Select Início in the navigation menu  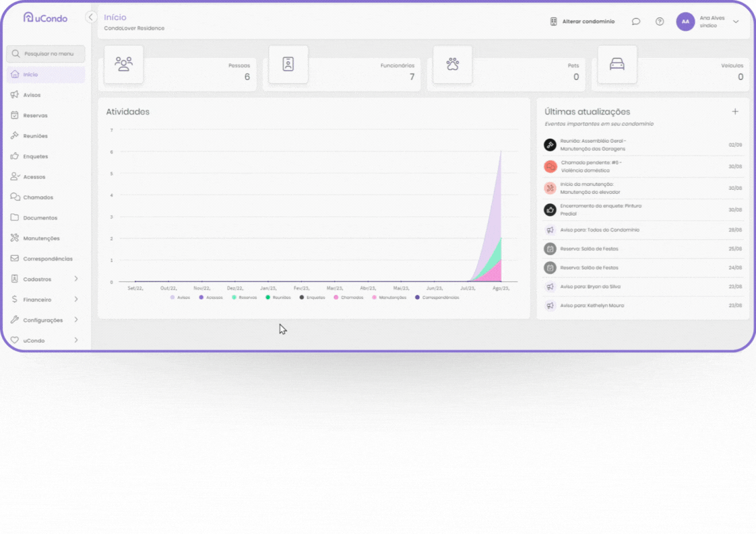30,74
